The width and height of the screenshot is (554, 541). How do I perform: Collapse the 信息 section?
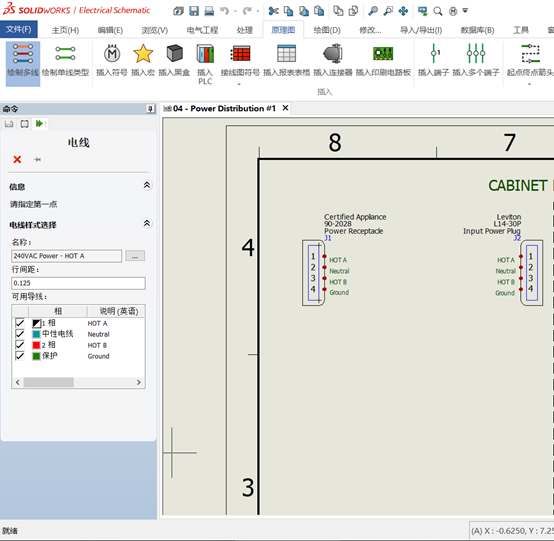[x=147, y=185]
